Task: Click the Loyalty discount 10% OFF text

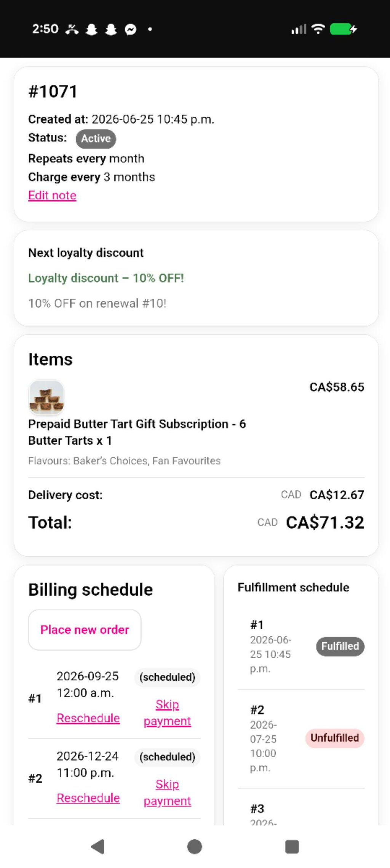Action: (x=106, y=278)
